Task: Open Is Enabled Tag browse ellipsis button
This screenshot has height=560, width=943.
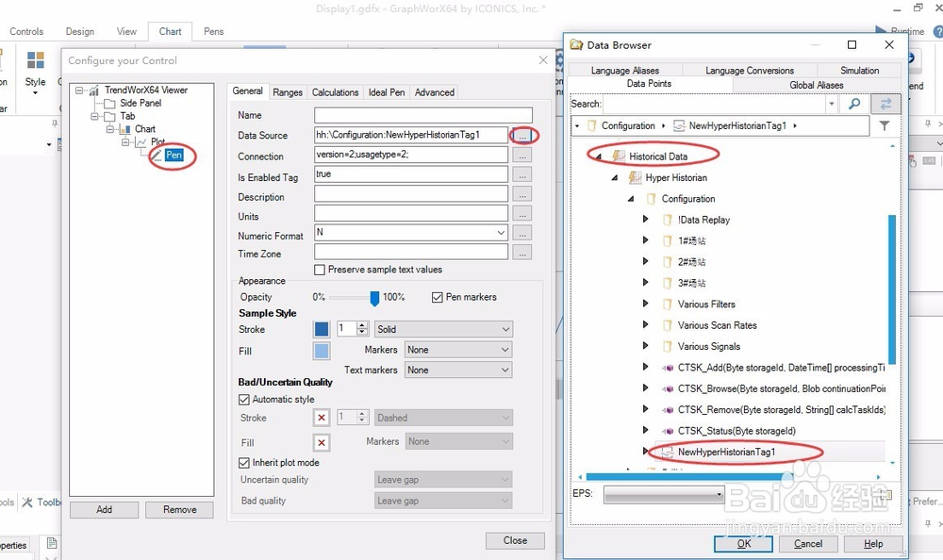Action: coord(522,175)
